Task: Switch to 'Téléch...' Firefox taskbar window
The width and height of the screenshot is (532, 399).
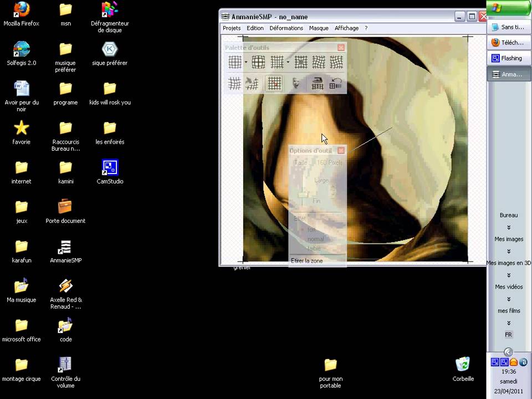Action: tap(509, 43)
